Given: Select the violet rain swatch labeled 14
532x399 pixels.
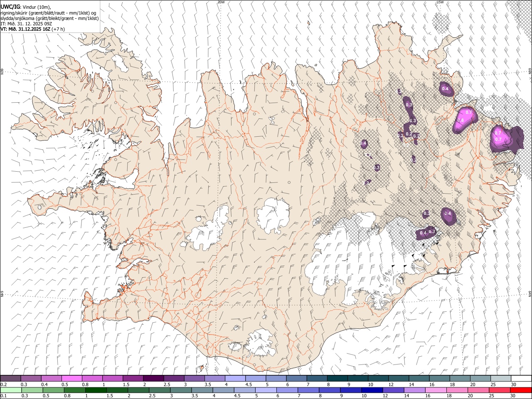Looking at the screenshot, I should pos(414,390).
